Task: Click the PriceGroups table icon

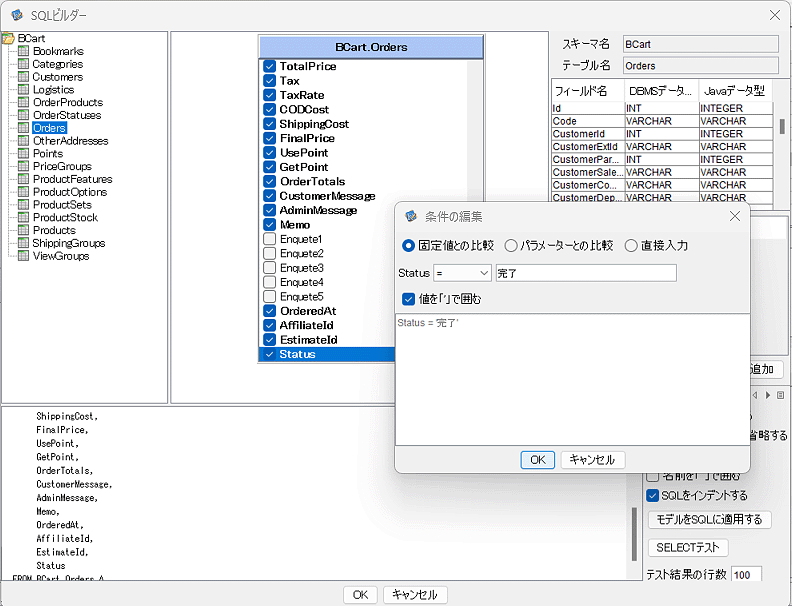Action: point(23,166)
